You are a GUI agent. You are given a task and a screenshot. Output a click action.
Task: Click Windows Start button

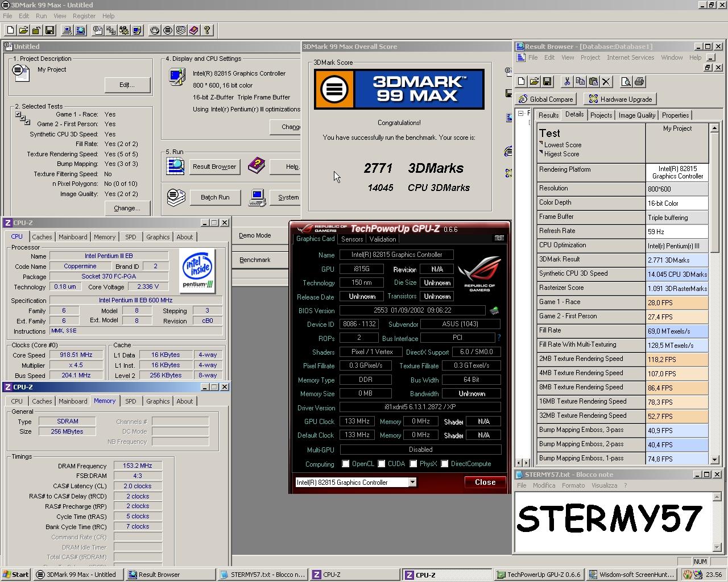click(16, 575)
